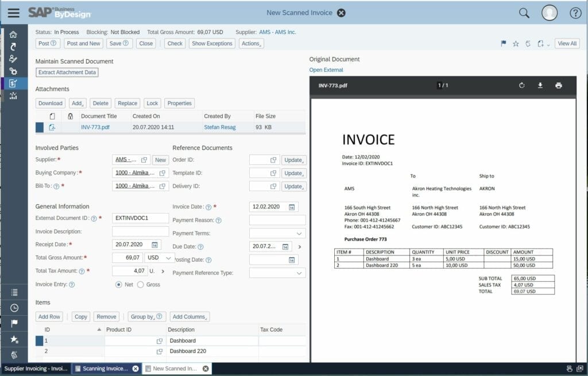
Task: Open the Stefan Resag creator link
Action: 220,127
